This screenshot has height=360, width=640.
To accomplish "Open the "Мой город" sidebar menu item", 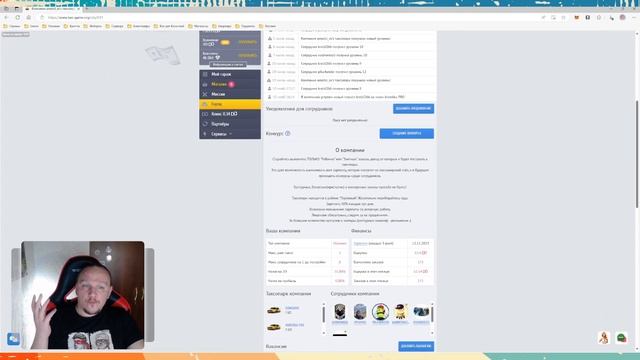I will 230,74.
